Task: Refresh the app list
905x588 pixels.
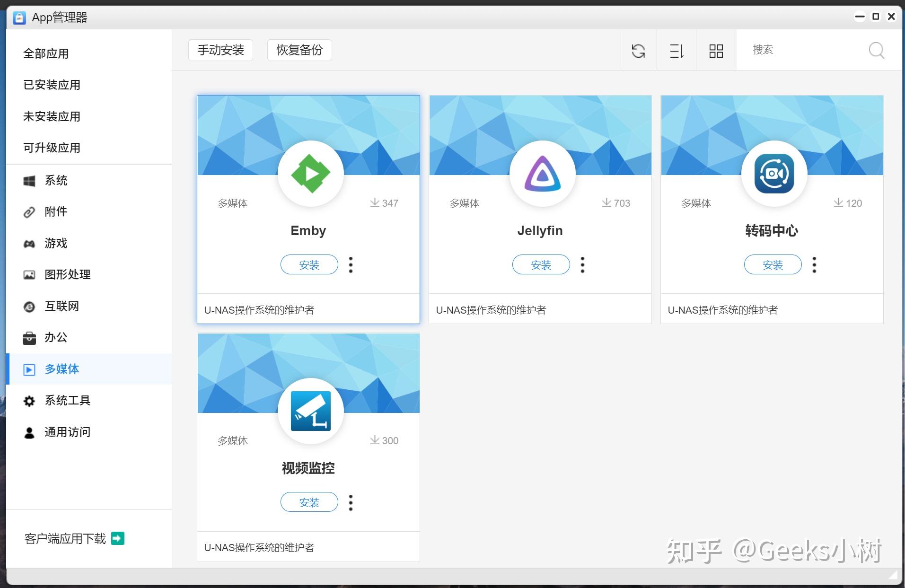Action: pos(638,51)
